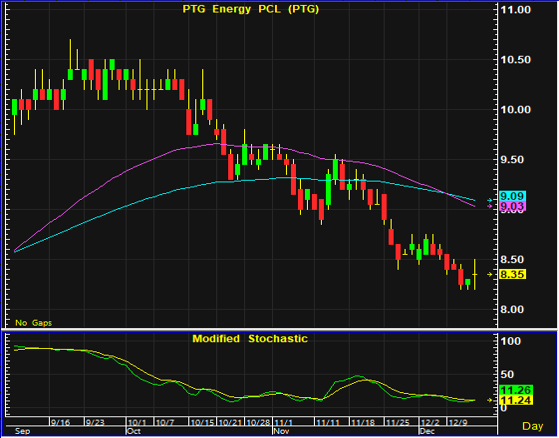559x438 pixels.
Task: Click the 9.50 price axis label
Action: tap(513, 159)
